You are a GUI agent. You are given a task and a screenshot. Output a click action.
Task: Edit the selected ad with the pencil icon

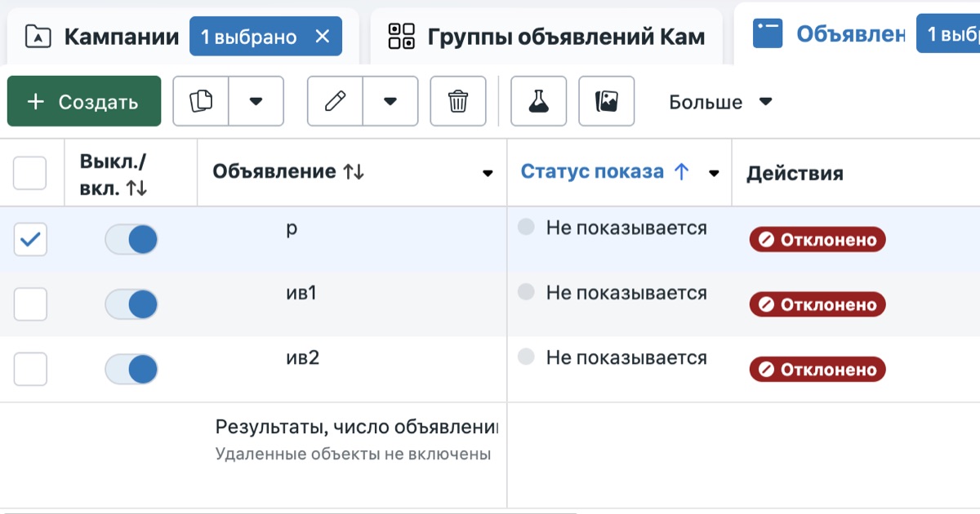point(335,102)
